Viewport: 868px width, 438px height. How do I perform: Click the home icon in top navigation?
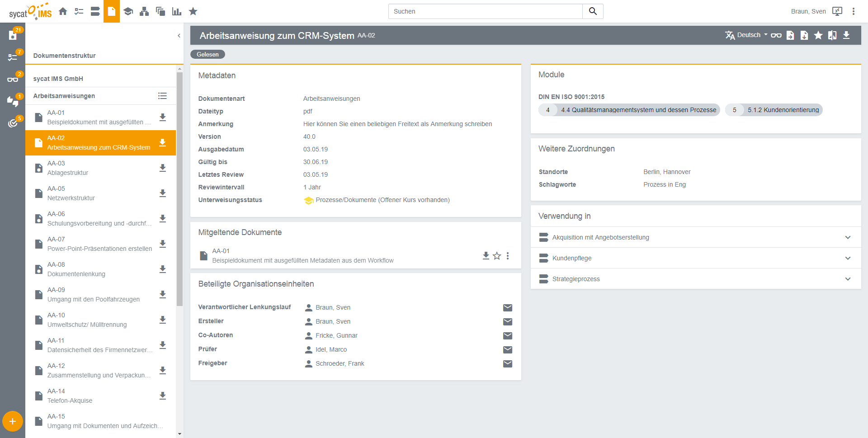click(x=63, y=11)
